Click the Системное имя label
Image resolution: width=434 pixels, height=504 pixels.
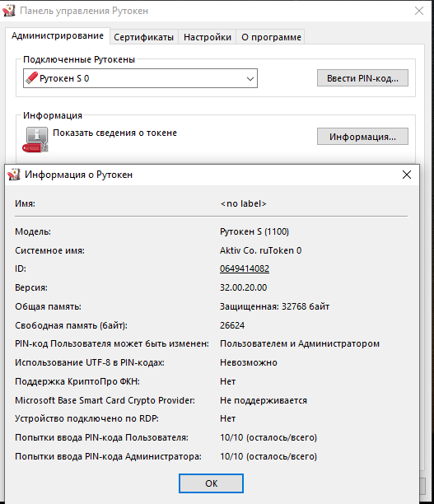(x=49, y=250)
